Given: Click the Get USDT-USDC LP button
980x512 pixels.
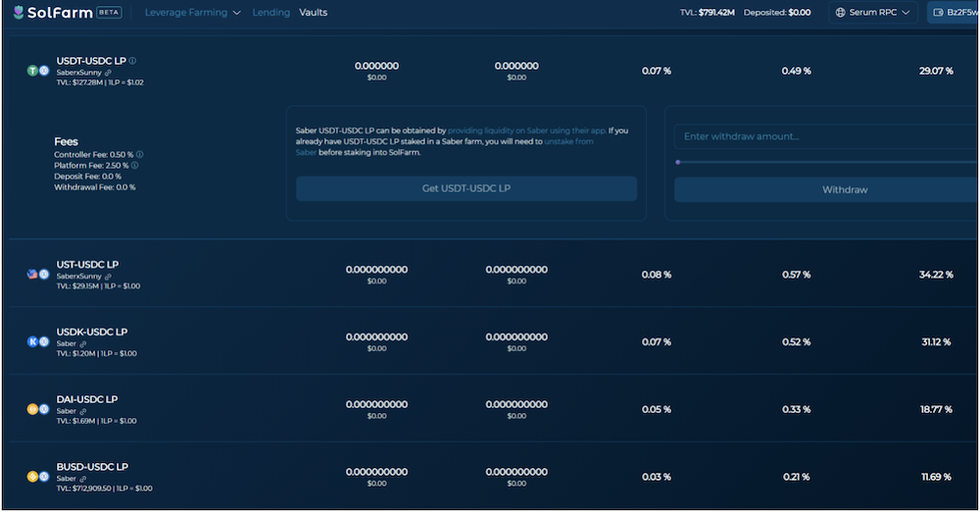Looking at the screenshot, I should tap(466, 188).
